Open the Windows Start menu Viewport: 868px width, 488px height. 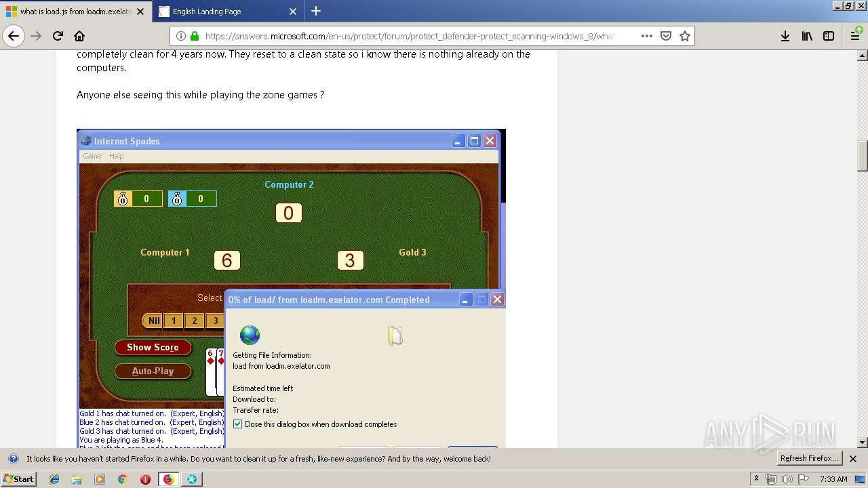pyautogui.click(x=18, y=479)
